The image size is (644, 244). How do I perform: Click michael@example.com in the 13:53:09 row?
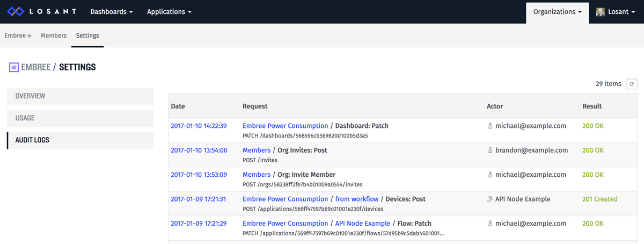click(x=530, y=175)
